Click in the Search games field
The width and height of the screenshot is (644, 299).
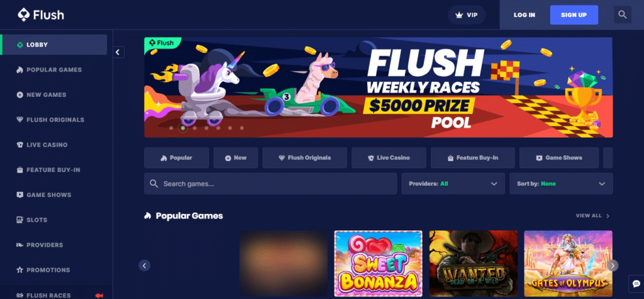(270, 183)
